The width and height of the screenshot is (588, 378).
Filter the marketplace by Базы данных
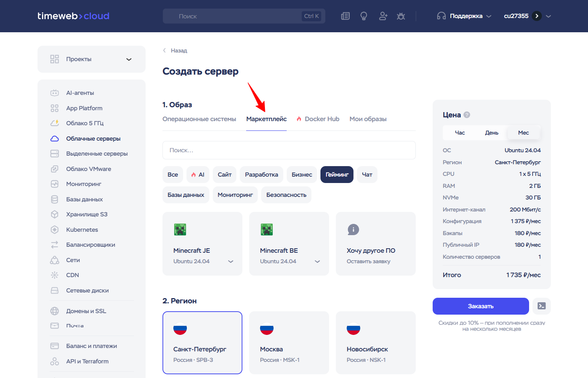coord(186,195)
